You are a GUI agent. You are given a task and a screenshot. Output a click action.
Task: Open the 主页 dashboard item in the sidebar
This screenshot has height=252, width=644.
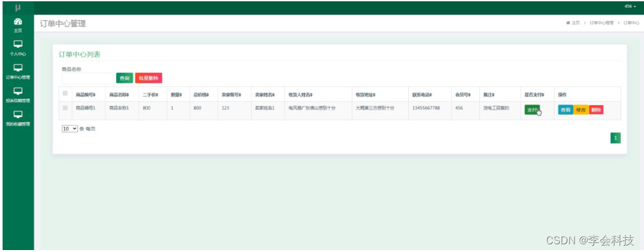(18, 26)
